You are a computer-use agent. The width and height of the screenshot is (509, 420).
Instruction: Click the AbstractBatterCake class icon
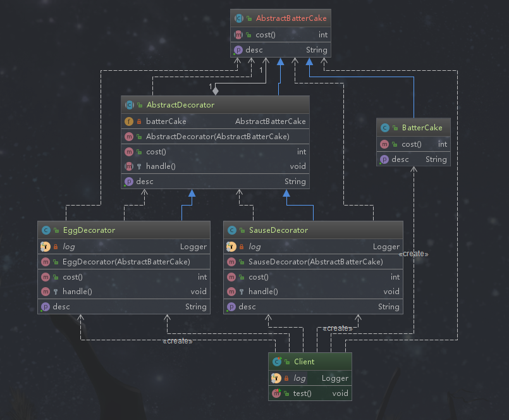pyautogui.click(x=238, y=19)
